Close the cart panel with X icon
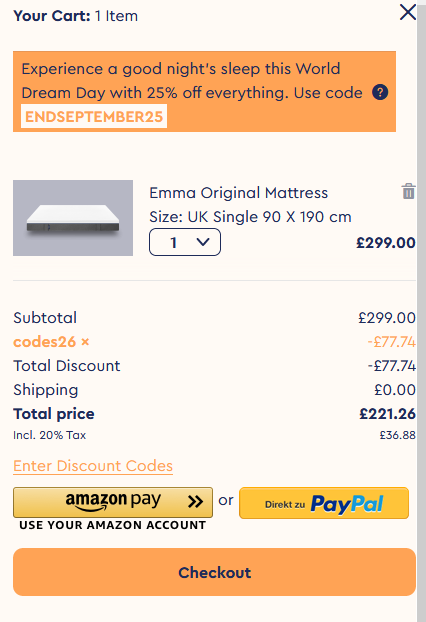Image resolution: width=426 pixels, height=622 pixels. tap(407, 12)
